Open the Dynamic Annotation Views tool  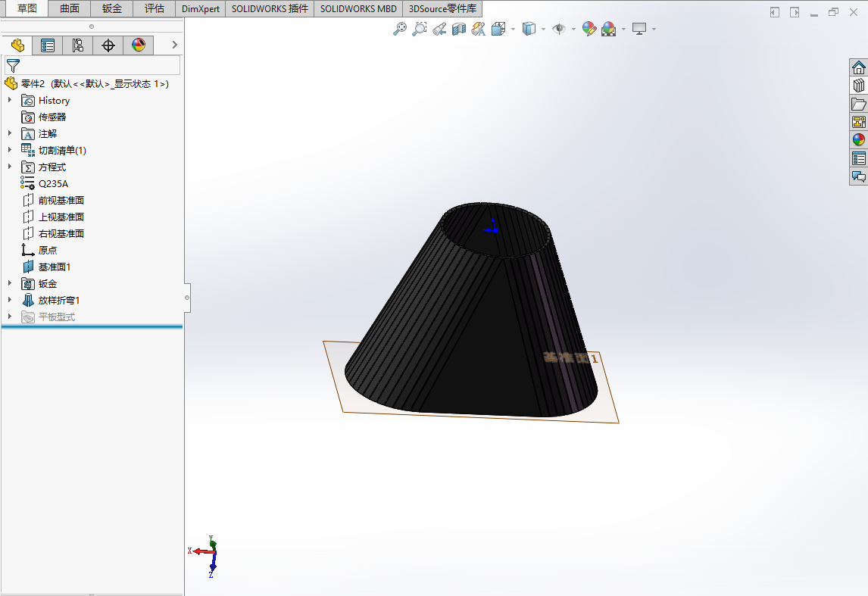478,29
